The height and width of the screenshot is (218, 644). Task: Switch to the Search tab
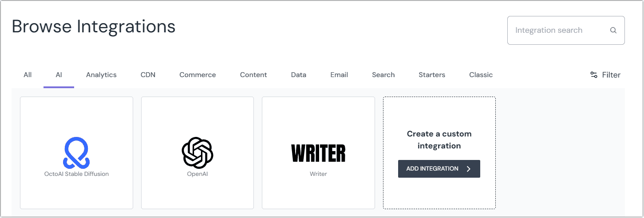click(x=383, y=75)
